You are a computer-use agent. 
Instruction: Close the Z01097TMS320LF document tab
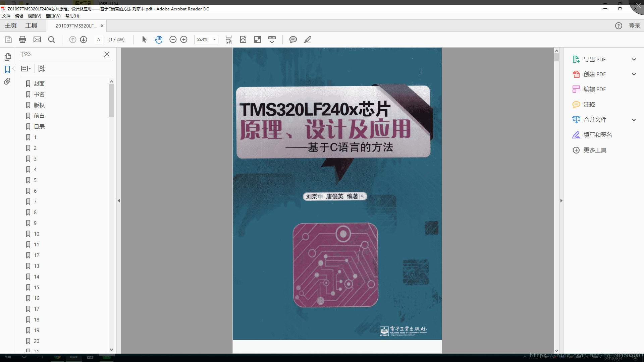[x=102, y=26]
